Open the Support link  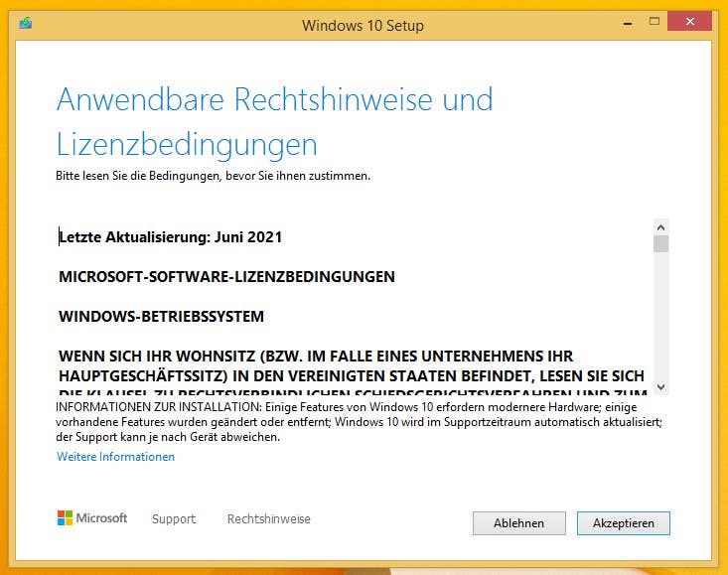174,518
